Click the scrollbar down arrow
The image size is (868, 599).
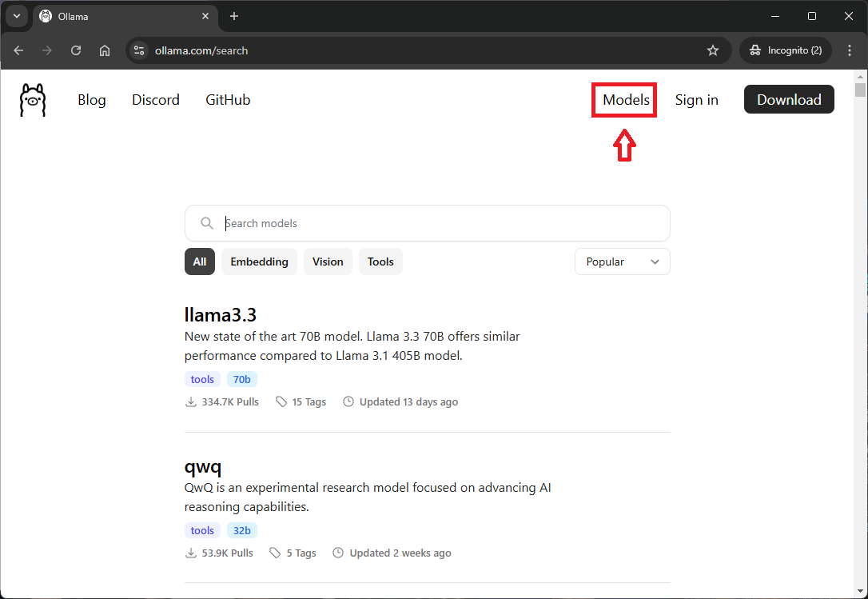tap(860, 591)
